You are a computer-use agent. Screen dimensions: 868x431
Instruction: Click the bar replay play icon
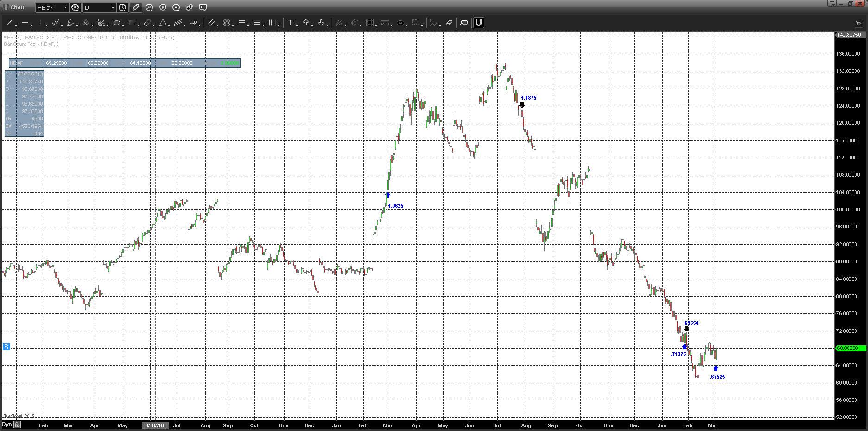click(x=163, y=7)
